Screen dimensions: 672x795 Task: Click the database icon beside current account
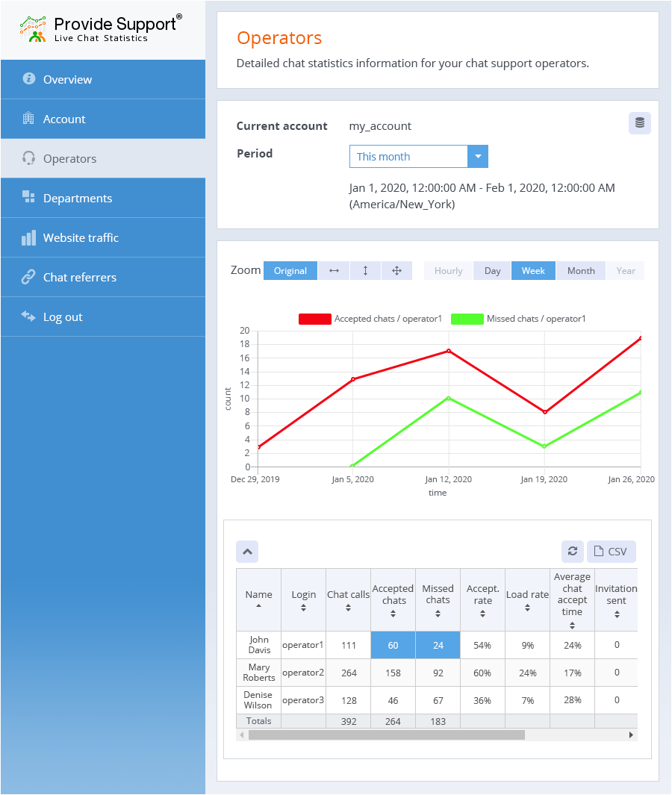coord(639,123)
